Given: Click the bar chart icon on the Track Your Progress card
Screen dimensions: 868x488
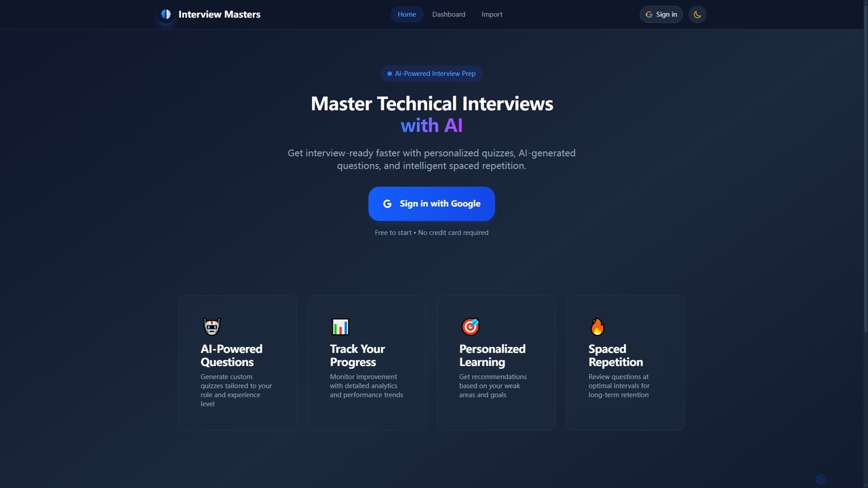Looking at the screenshot, I should click(x=340, y=327).
